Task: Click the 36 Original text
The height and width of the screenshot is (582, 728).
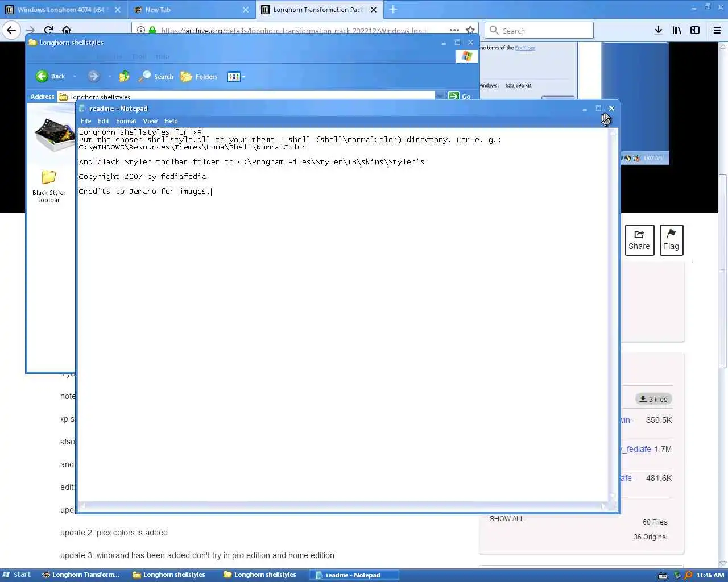Action: coord(651,537)
